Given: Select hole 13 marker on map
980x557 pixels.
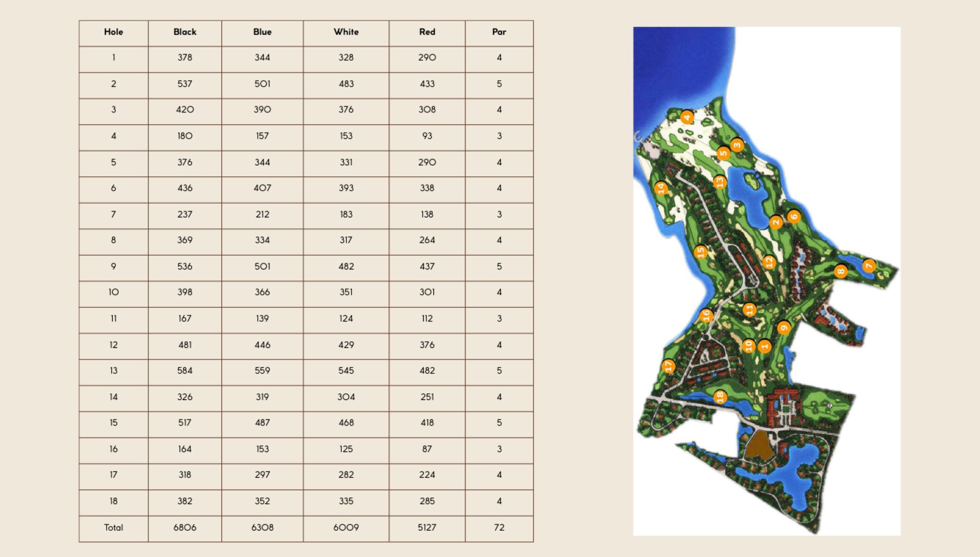Looking at the screenshot, I should click(x=720, y=182).
